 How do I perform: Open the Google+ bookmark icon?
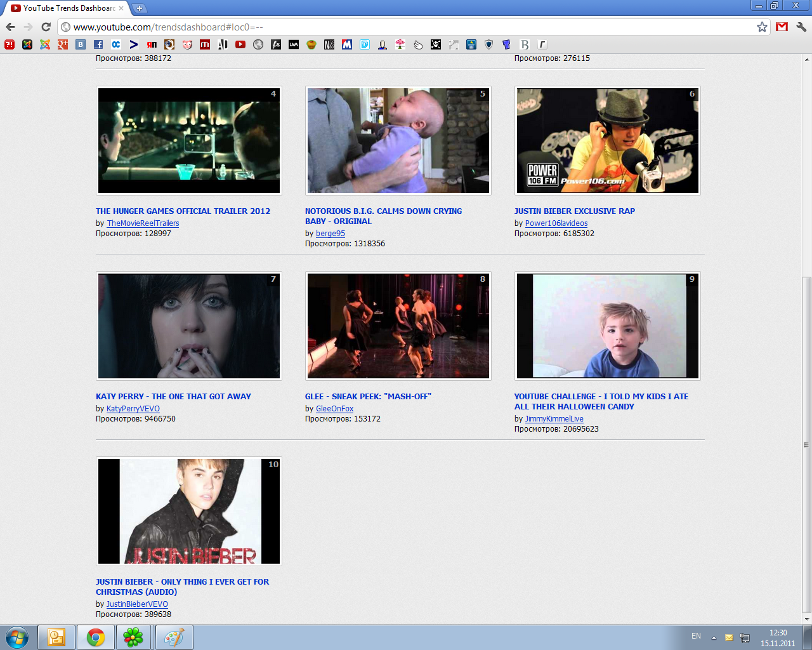[63, 44]
